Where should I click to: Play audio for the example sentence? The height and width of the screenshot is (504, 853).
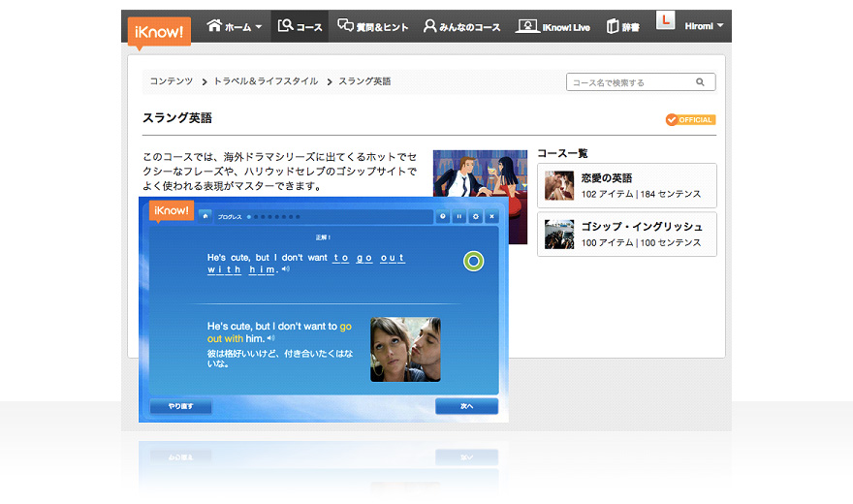point(270,338)
